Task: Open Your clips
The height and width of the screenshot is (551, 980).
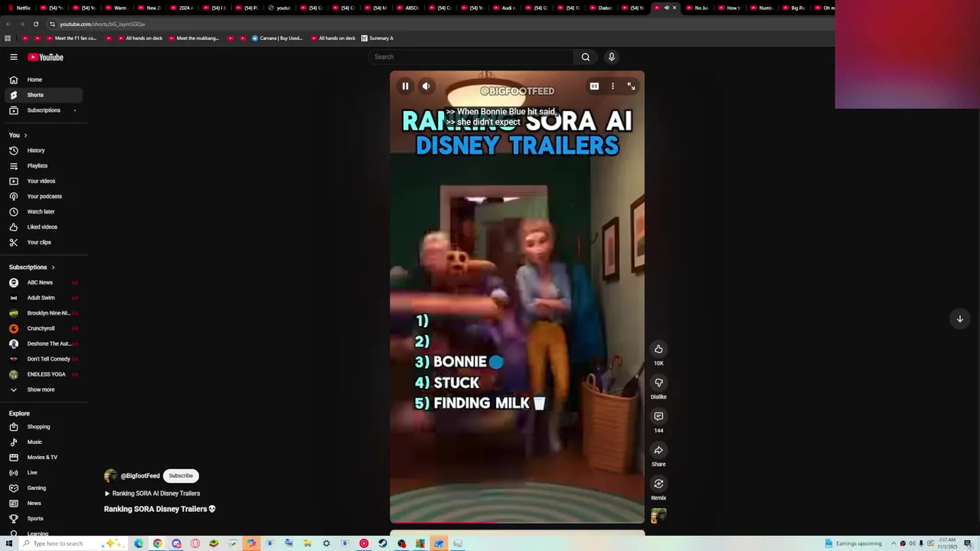Action: [x=44, y=243]
